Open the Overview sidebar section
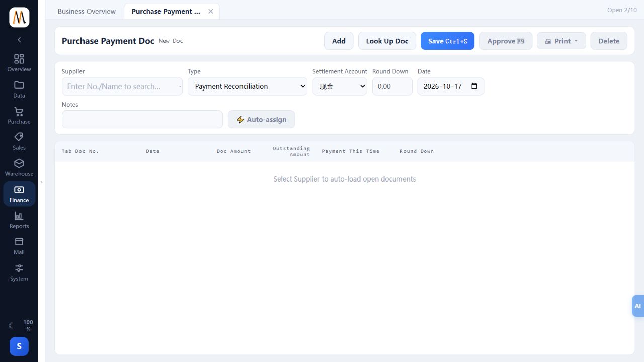 [x=19, y=63]
